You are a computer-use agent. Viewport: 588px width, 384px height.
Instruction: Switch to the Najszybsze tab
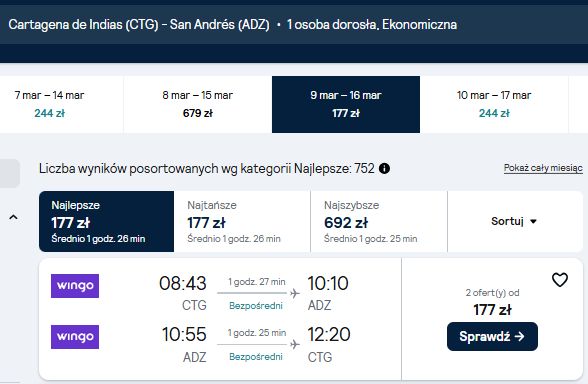[x=379, y=221]
